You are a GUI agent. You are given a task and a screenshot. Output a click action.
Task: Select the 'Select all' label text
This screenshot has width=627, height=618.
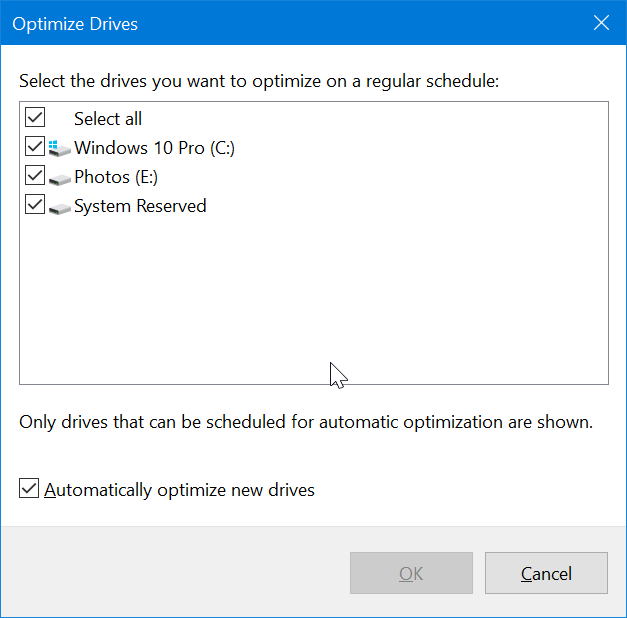coord(108,119)
